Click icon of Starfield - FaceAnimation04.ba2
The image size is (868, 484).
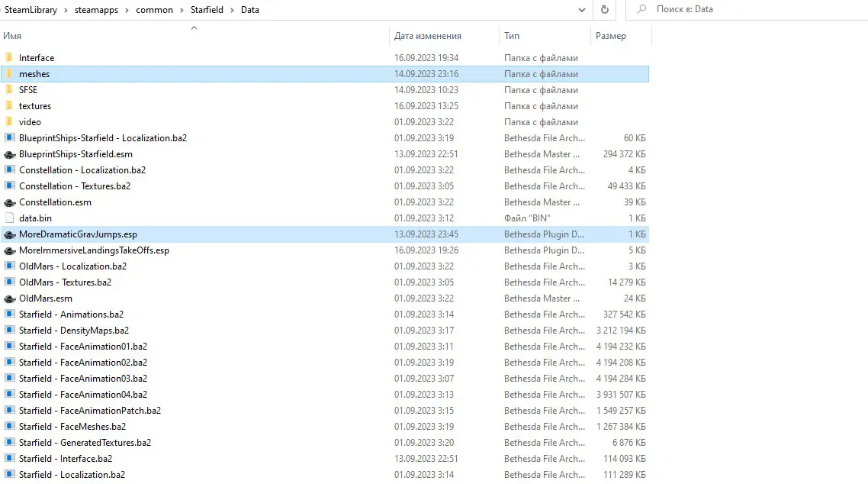click(9, 395)
